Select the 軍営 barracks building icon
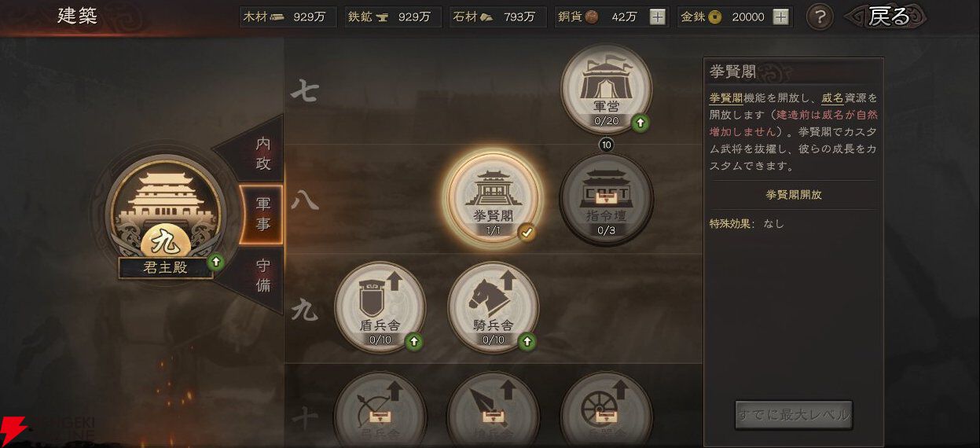This screenshot has height=448, width=980. click(x=606, y=89)
